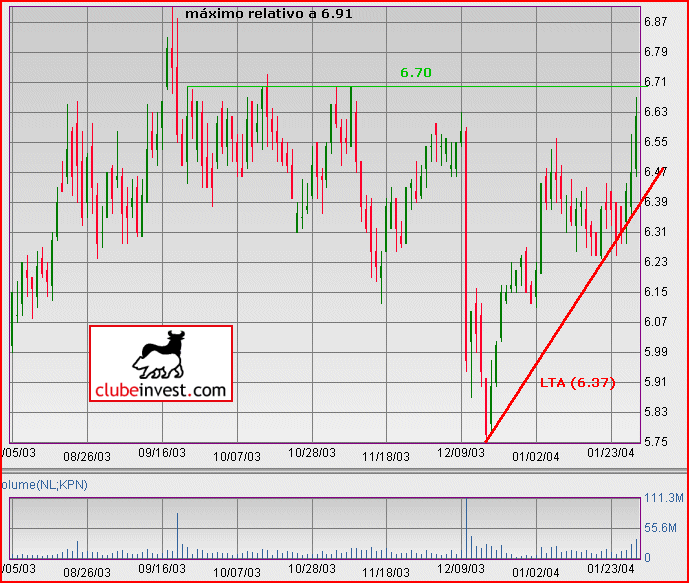Select the 12/09/03 date on price axis

click(461, 453)
